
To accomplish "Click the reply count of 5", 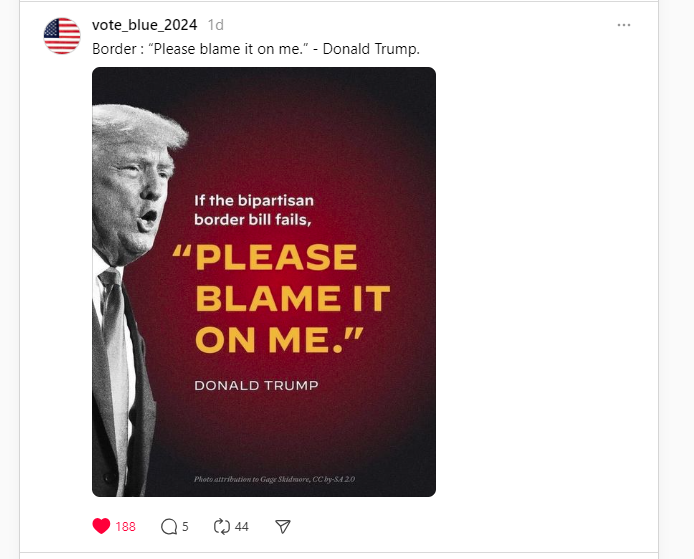I will pyautogui.click(x=187, y=527).
